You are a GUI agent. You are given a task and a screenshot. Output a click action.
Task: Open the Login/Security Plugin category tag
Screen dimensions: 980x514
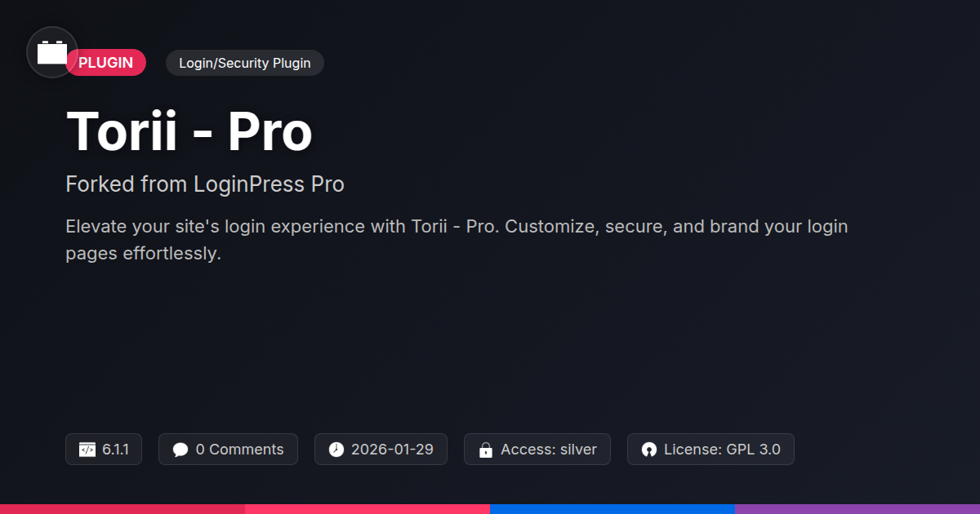pyautogui.click(x=245, y=63)
